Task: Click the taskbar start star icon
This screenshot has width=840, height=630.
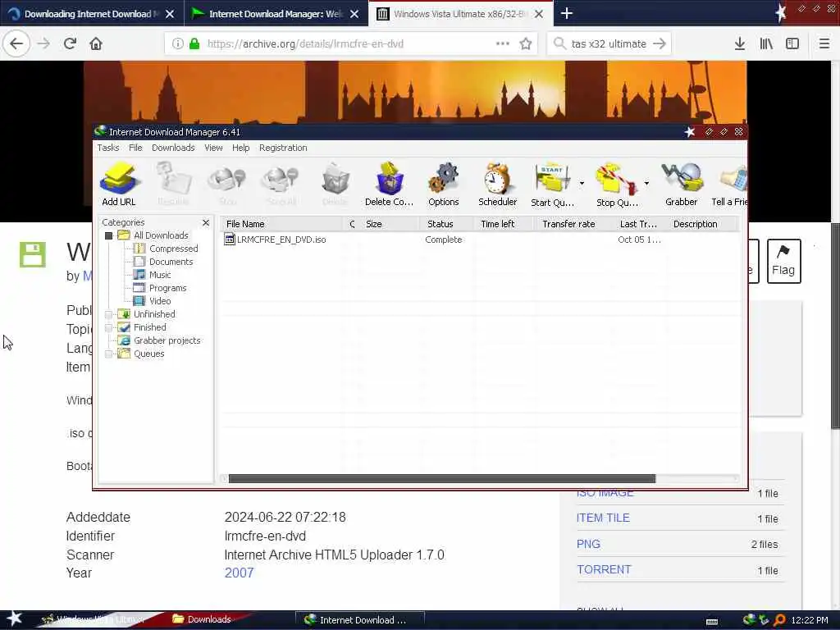Action: (14, 619)
